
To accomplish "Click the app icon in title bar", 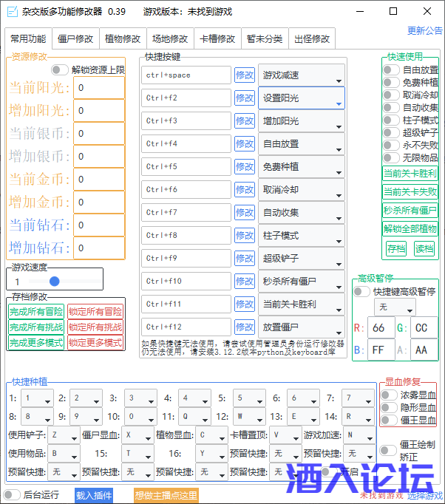I will [13, 12].
